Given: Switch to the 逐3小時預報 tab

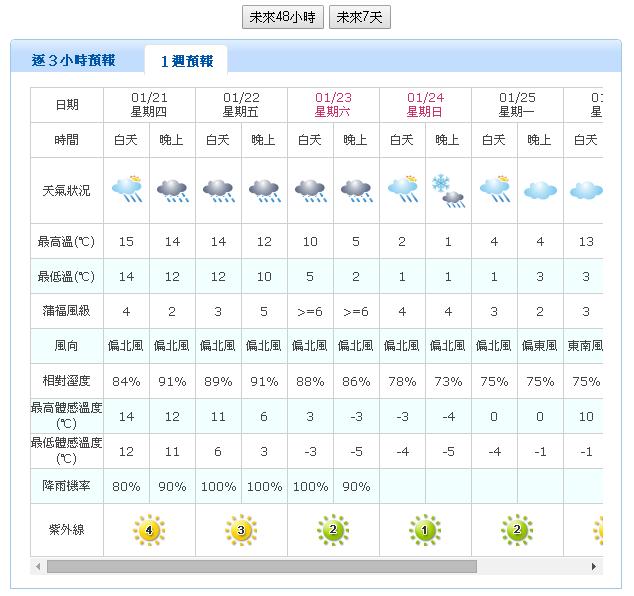Looking at the screenshot, I should click(74, 61).
